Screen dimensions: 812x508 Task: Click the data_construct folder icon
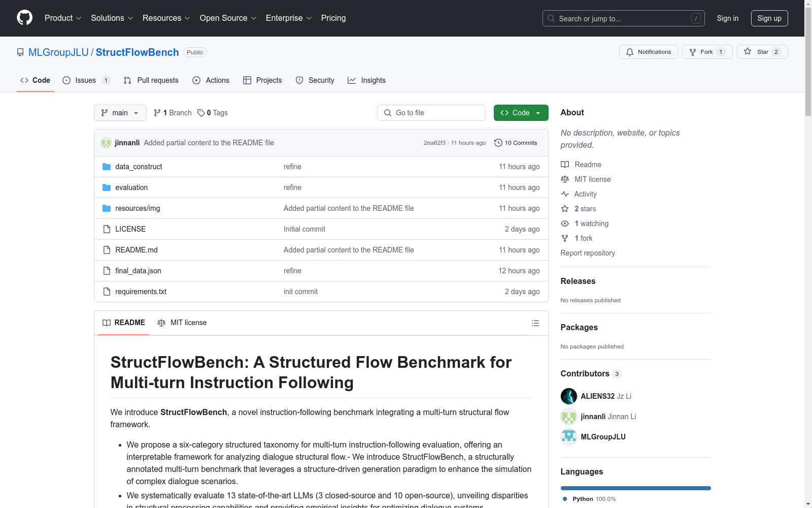[x=107, y=167]
